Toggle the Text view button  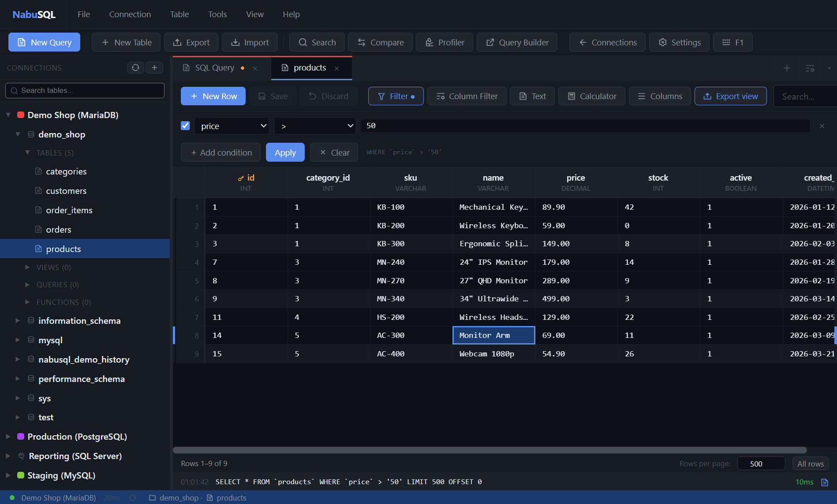pyautogui.click(x=532, y=96)
